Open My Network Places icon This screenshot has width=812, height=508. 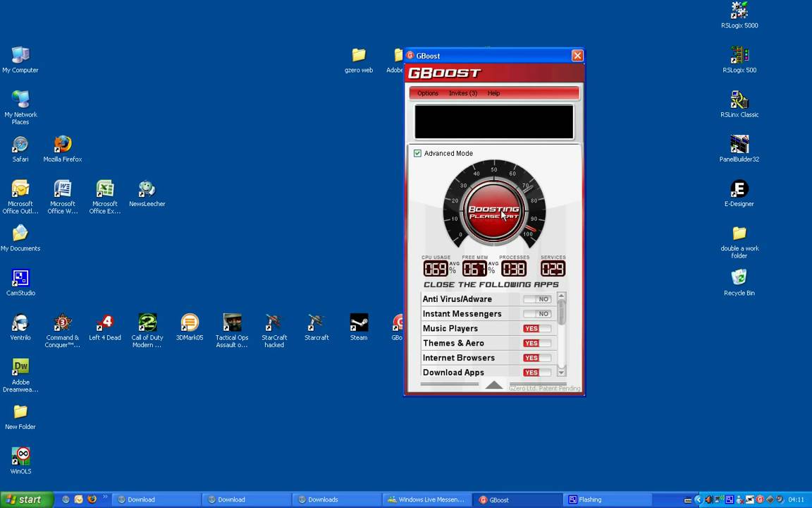pos(20,107)
